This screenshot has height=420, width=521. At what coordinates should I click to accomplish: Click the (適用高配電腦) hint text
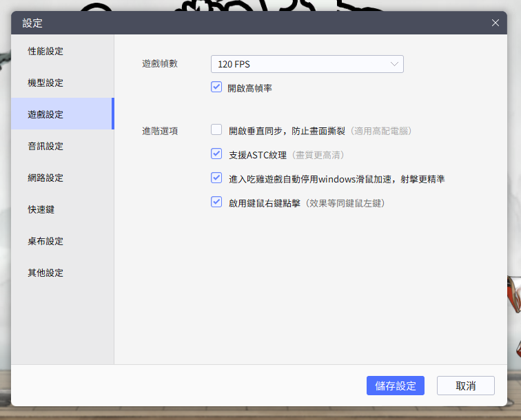381,131
